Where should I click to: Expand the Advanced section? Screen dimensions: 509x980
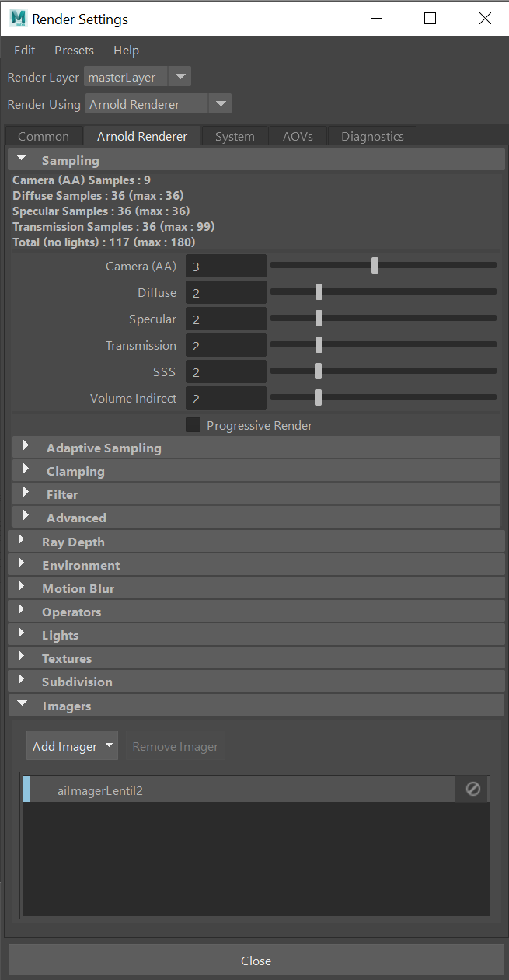point(256,518)
